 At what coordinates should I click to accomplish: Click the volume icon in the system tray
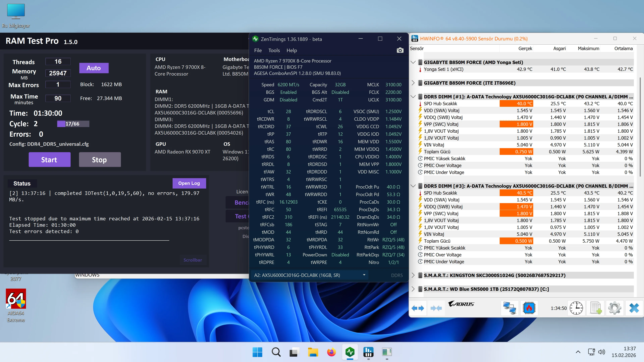click(602, 352)
